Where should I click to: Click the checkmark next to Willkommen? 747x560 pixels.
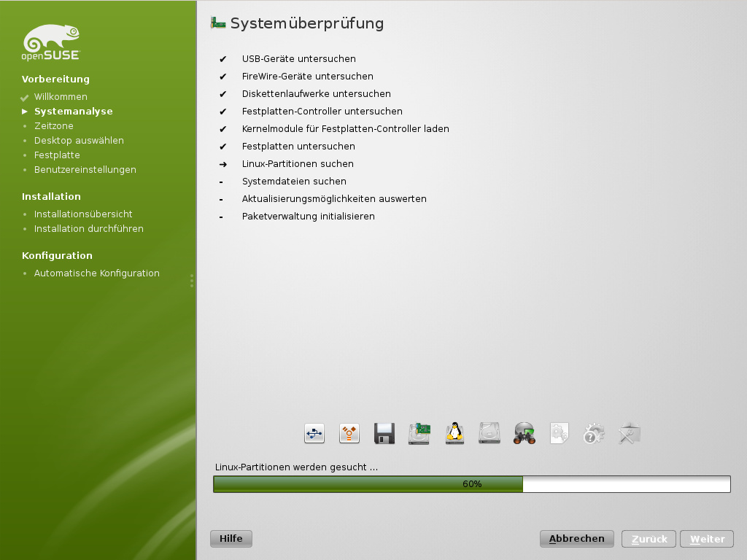pos(24,98)
